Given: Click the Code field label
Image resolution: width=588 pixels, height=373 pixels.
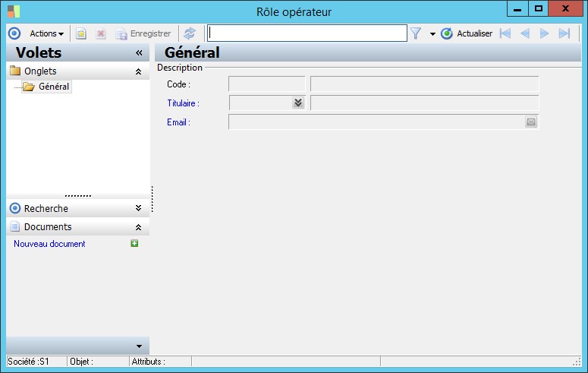Looking at the screenshot, I should tap(178, 84).
